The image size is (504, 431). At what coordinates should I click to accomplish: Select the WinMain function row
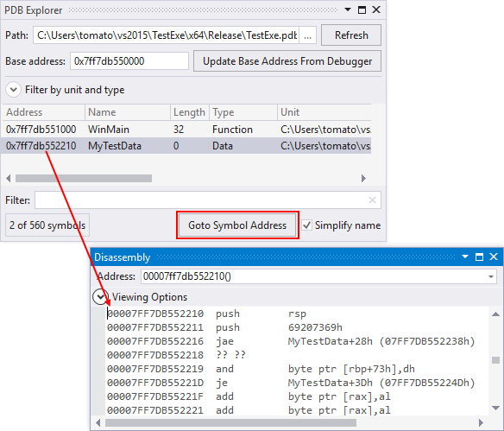click(186, 130)
